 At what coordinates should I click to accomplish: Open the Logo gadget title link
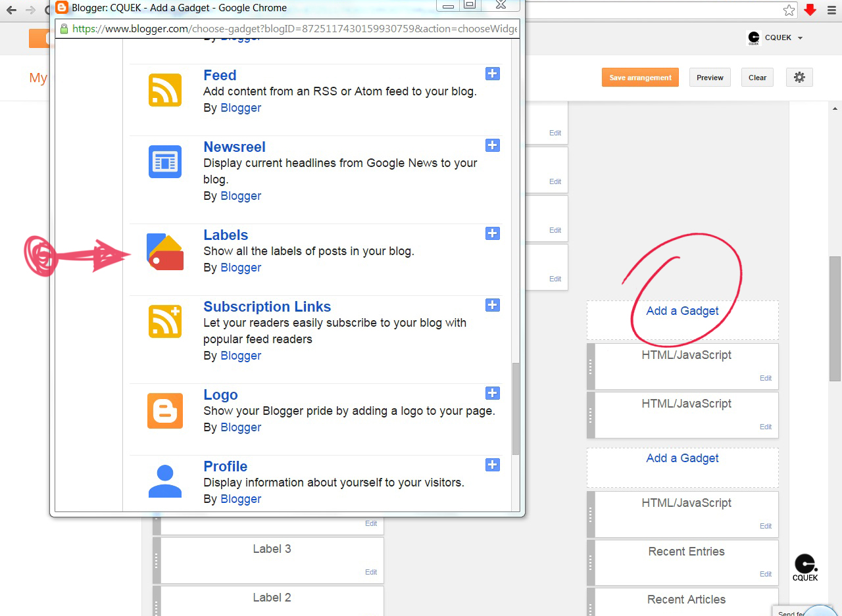pos(220,395)
